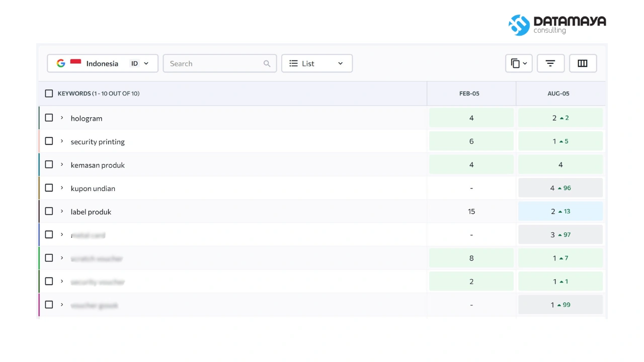Click the copy icon button
Image resolution: width=644 pixels, height=362 pixels.
coord(515,63)
